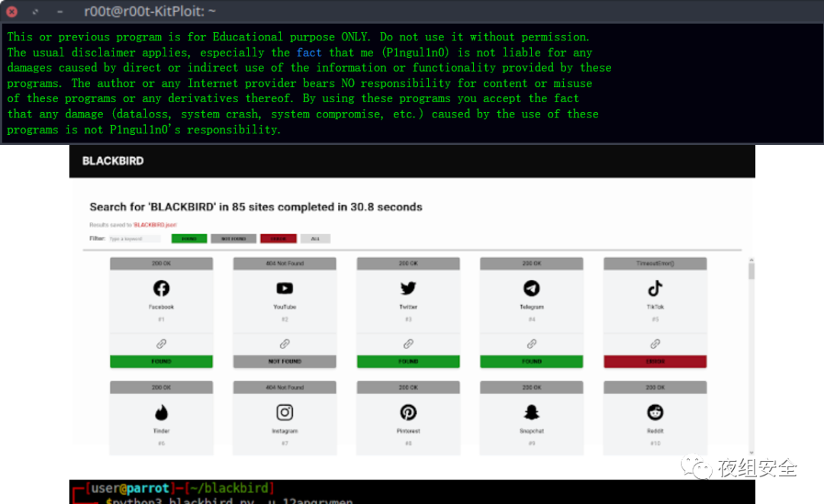Click the TimeoutError() header on TikTok card
The image size is (824, 504).
[x=655, y=264]
